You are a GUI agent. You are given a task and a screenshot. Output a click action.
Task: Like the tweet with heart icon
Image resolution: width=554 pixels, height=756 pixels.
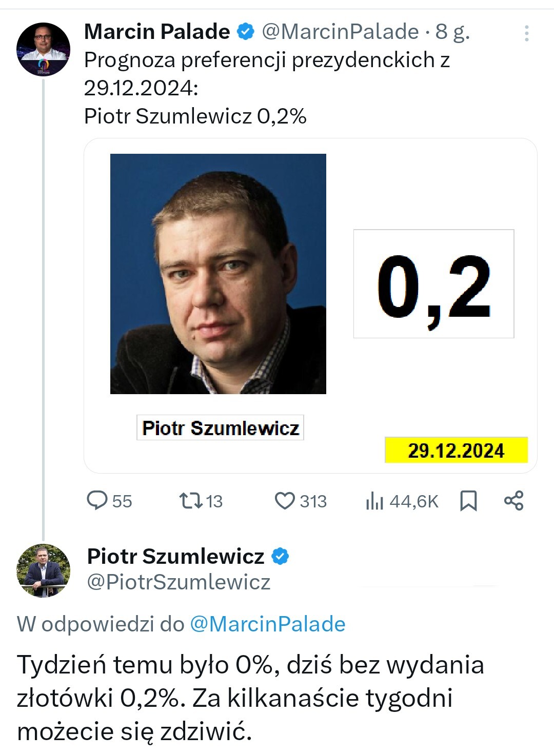pos(285,501)
